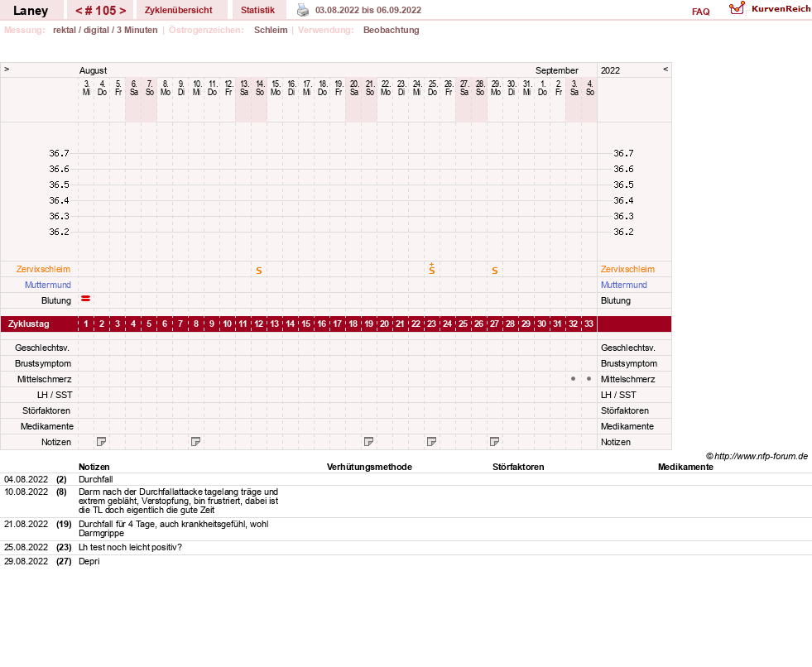Open the KurvenReich logo link
The width and height of the screenshot is (812, 667).
click(x=769, y=9)
